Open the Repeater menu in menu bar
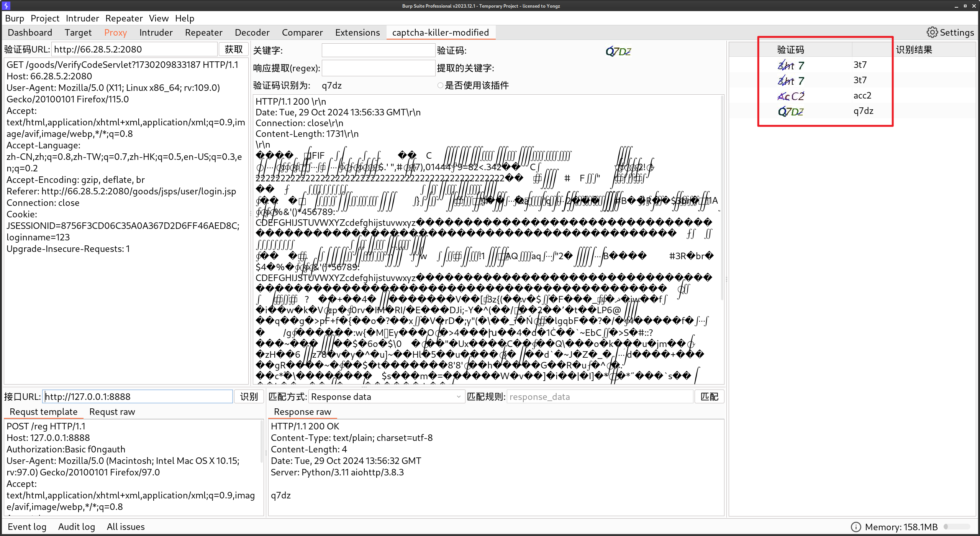Screen dimensions: 980x536 (124, 18)
